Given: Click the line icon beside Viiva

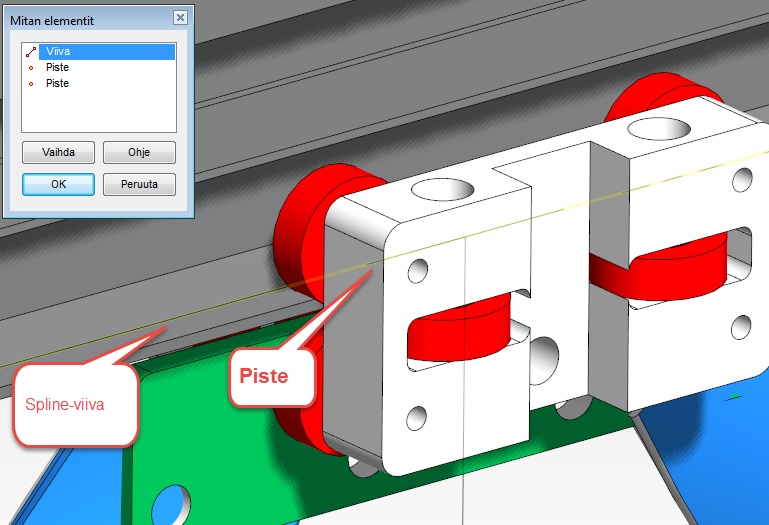Looking at the screenshot, I should tap(32, 52).
